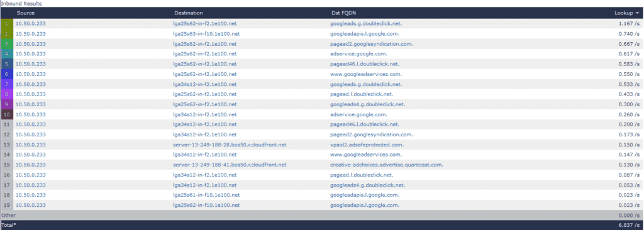Select the 0.087 /s lookup value
Viewport: 644px width, 230px height.
click(629, 175)
